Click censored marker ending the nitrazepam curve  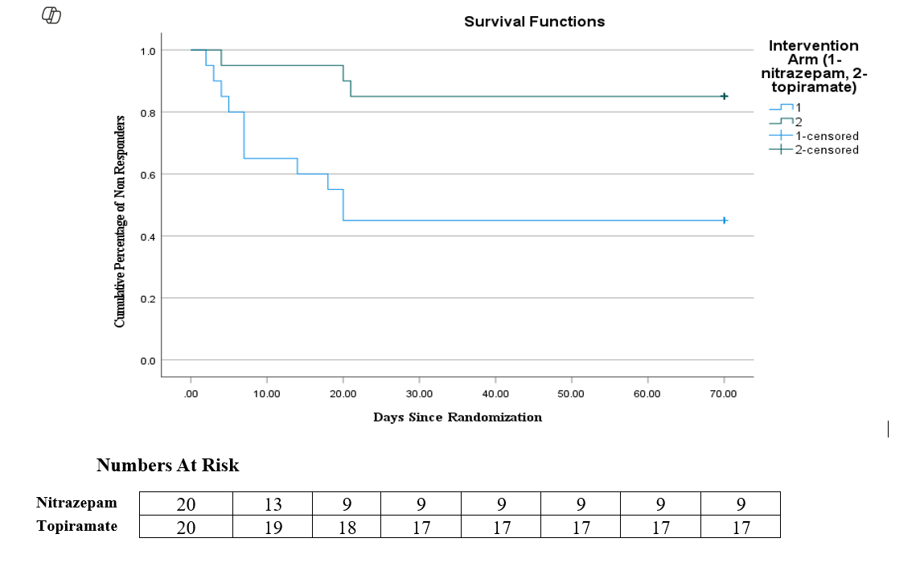[x=724, y=220]
